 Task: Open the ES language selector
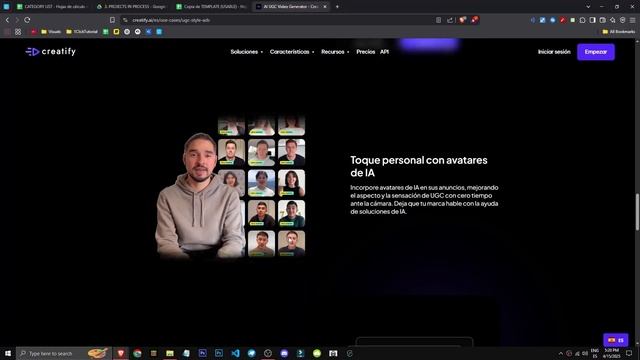616,340
